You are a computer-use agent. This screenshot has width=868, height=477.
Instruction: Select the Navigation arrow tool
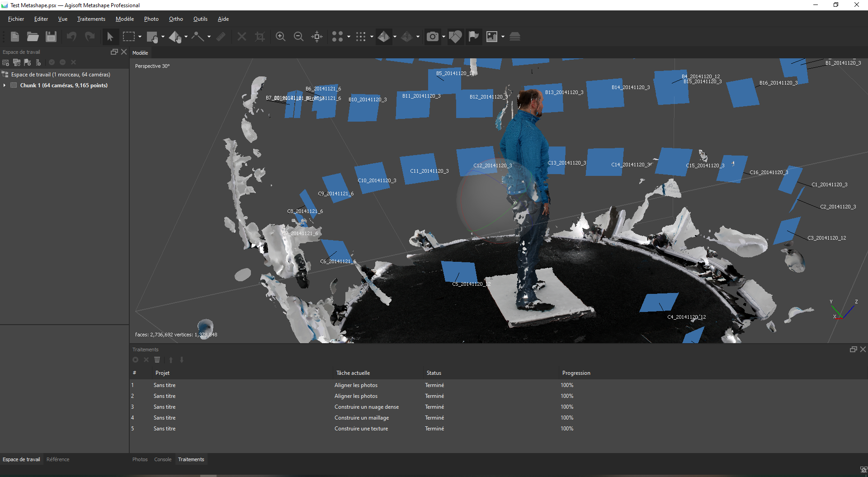(110, 37)
